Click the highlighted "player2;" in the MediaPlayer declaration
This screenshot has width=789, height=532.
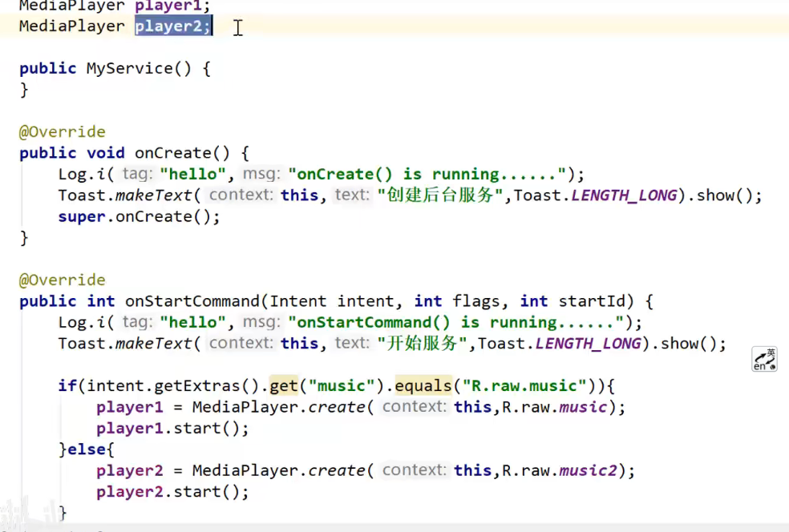173,26
